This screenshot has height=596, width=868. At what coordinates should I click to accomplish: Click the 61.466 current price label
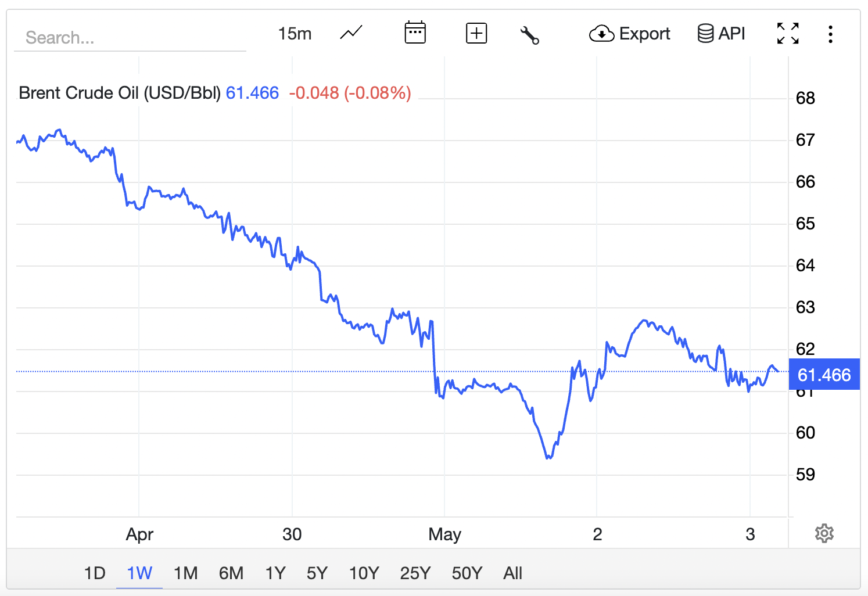tap(824, 375)
